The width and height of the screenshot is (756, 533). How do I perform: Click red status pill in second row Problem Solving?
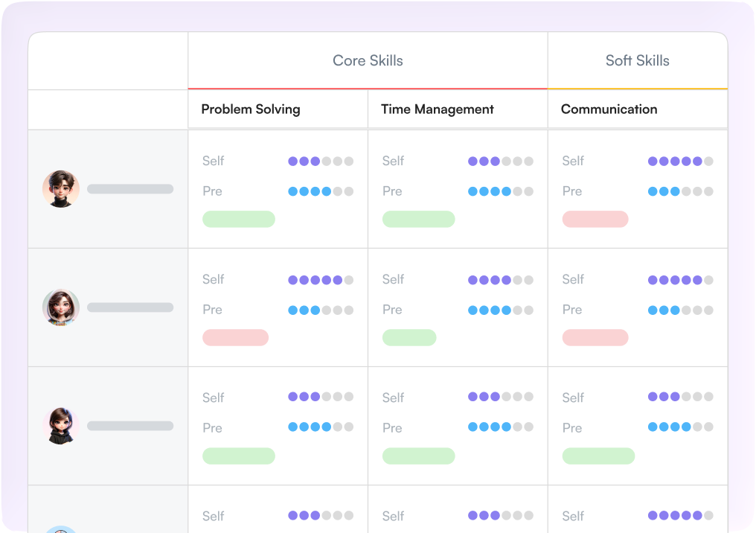pos(235,338)
